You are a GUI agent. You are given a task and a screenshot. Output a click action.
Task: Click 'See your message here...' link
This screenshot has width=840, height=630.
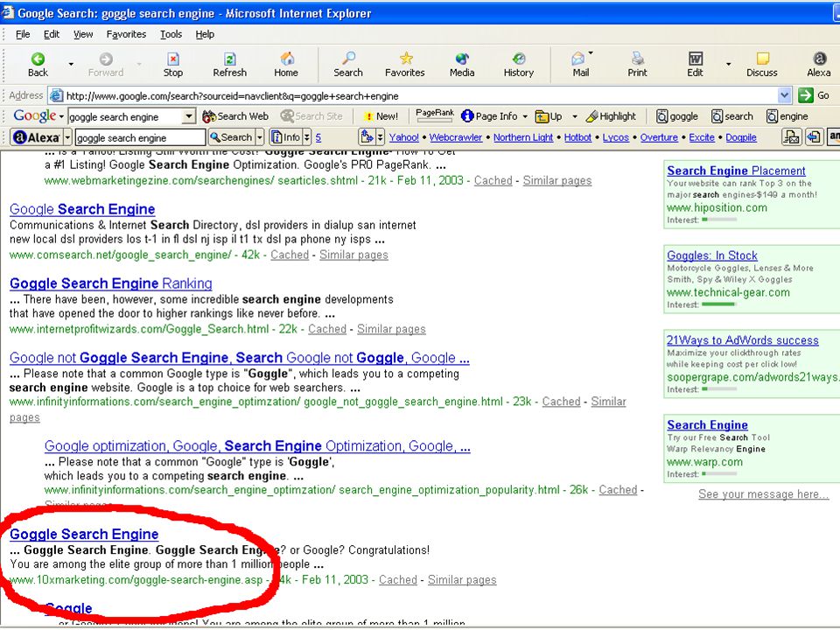(763, 493)
